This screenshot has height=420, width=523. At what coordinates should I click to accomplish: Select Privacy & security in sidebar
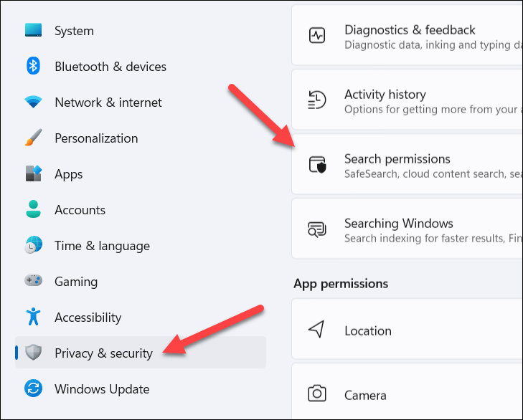[x=103, y=353]
